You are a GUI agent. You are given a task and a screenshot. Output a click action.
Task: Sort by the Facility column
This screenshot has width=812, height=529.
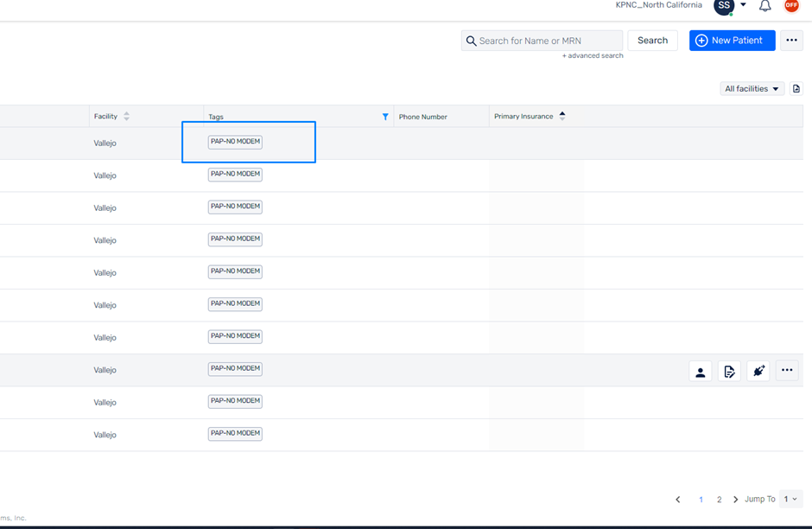pos(126,116)
